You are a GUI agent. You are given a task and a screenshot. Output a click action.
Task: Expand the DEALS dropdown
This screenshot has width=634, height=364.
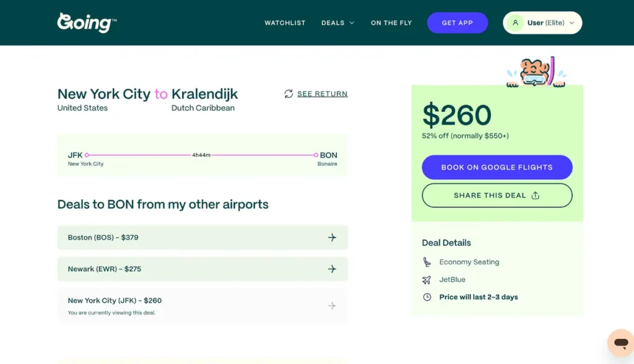point(337,22)
